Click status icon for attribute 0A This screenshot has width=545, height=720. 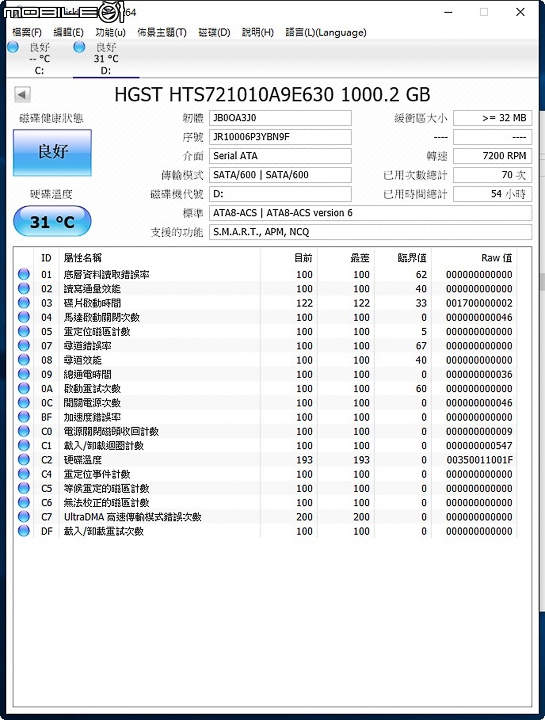point(24,388)
